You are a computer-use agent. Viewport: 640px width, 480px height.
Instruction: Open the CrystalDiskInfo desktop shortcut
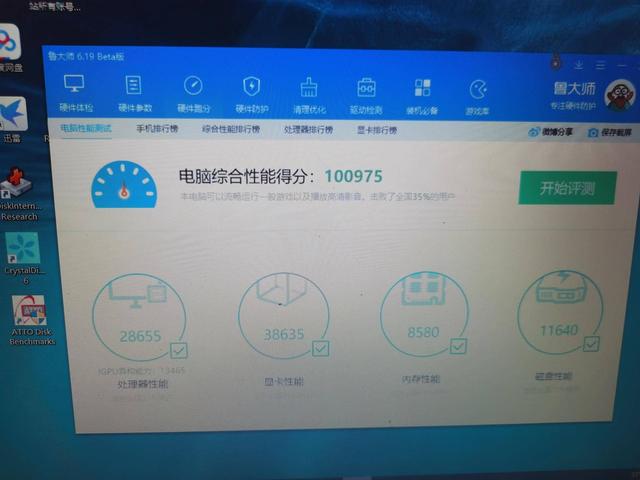[x=22, y=258]
